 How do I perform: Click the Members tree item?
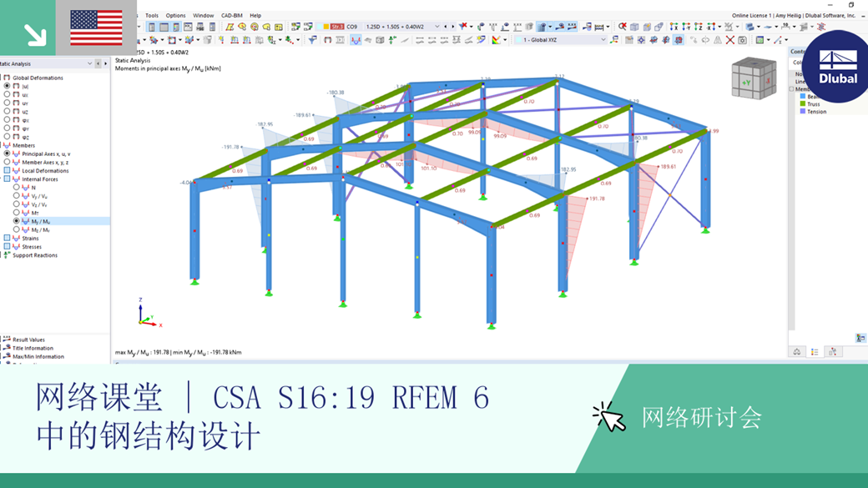pyautogui.click(x=24, y=145)
